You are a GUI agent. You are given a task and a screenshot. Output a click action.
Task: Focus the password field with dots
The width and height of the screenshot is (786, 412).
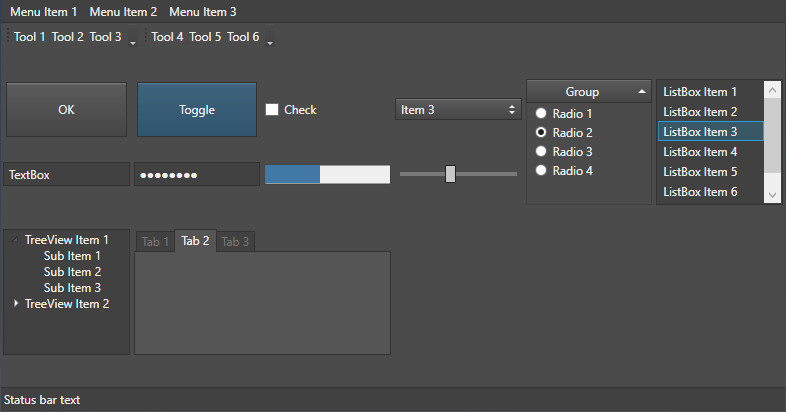(196, 174)
